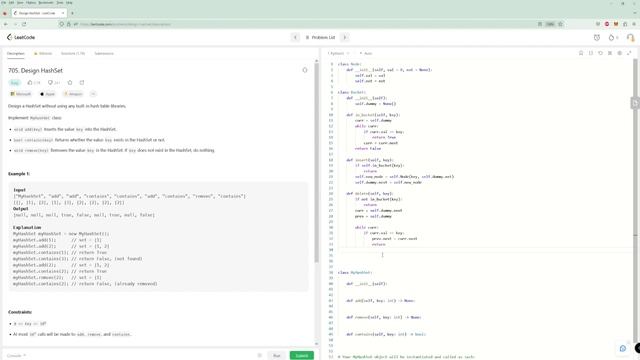Click the Apple company tag
This screenshot has width=640, height=360.
coord(47,94)
